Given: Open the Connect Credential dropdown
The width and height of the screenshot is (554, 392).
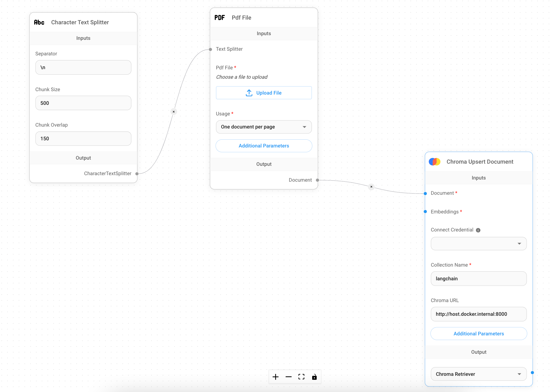Looking at the screenshot, I should click(479, 244).
